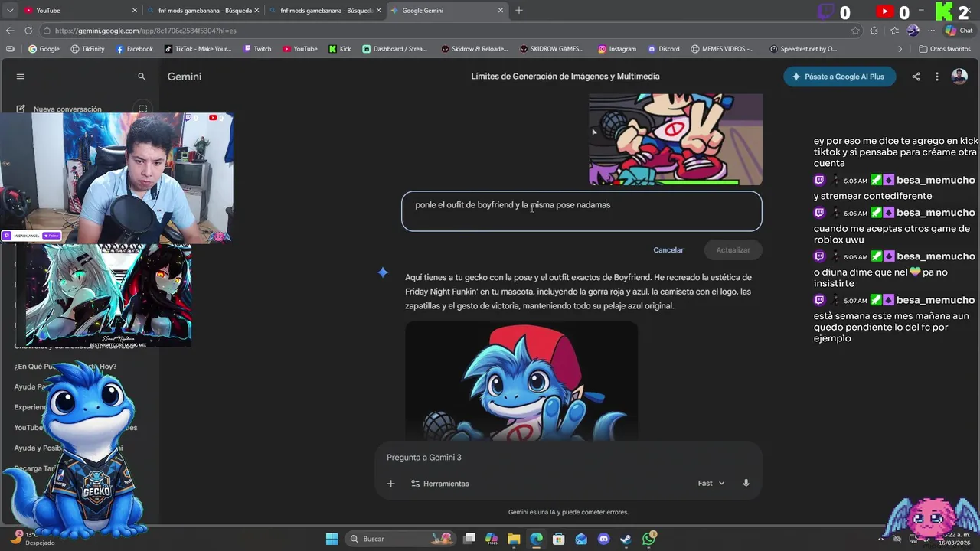Open Steam from the taskbar

626,539
